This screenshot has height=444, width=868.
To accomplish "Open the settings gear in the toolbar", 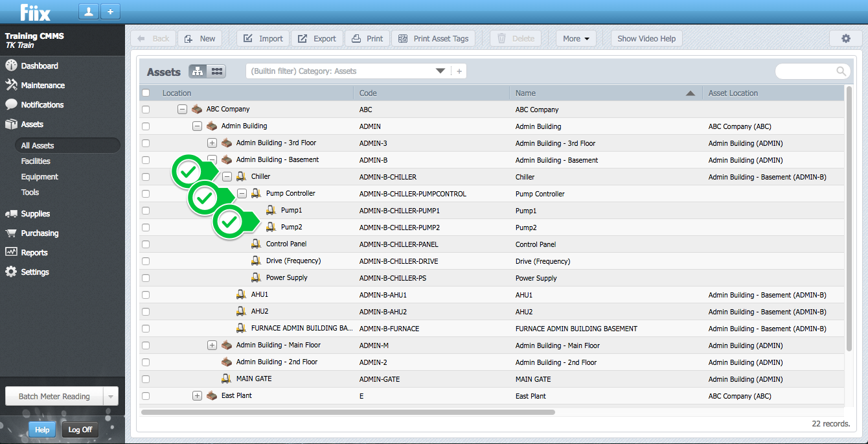I will coord(846,38).
